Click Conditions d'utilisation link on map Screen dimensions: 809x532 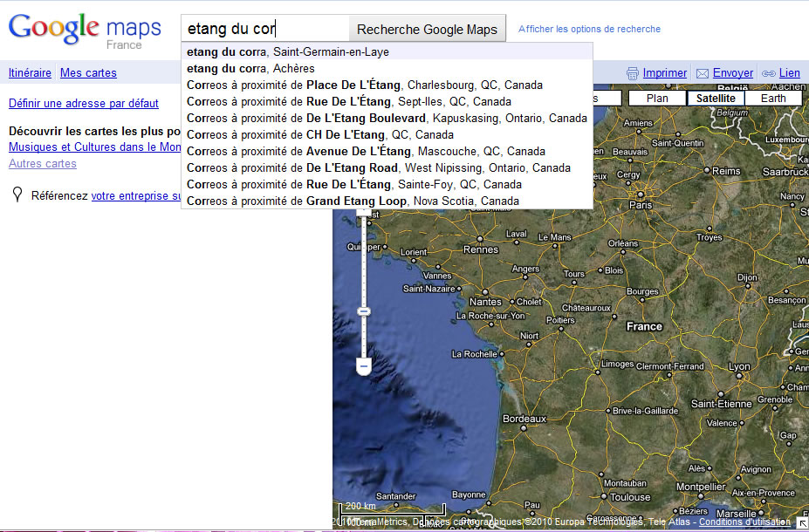coord(744,522)
